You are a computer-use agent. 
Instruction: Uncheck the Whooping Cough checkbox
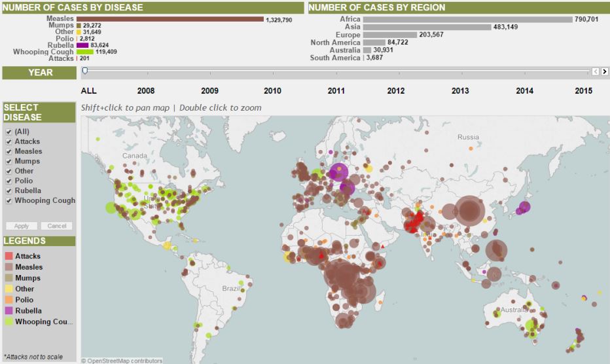pyautogui.click(x=8, y=200)
